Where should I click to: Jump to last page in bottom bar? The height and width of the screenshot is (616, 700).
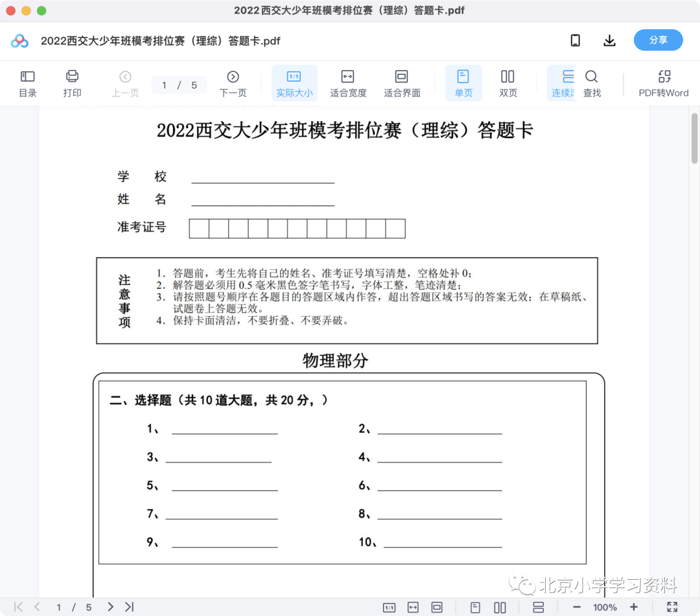[130, 607]
